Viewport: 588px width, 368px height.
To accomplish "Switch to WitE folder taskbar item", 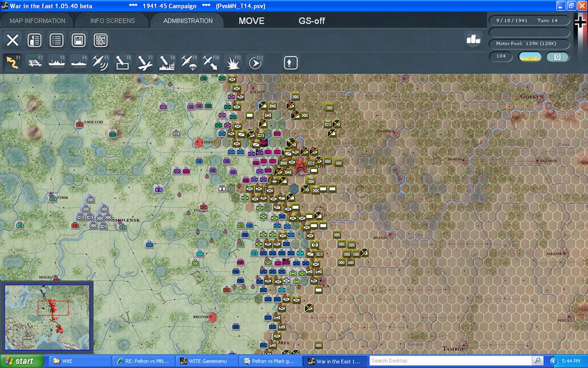I will (81, 361).
